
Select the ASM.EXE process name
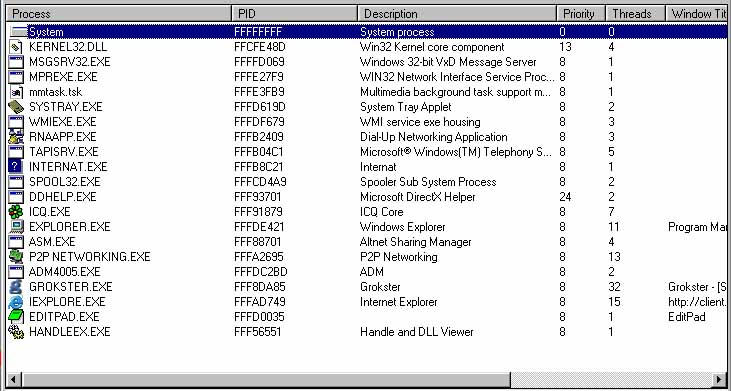click(x=52, y=241)
